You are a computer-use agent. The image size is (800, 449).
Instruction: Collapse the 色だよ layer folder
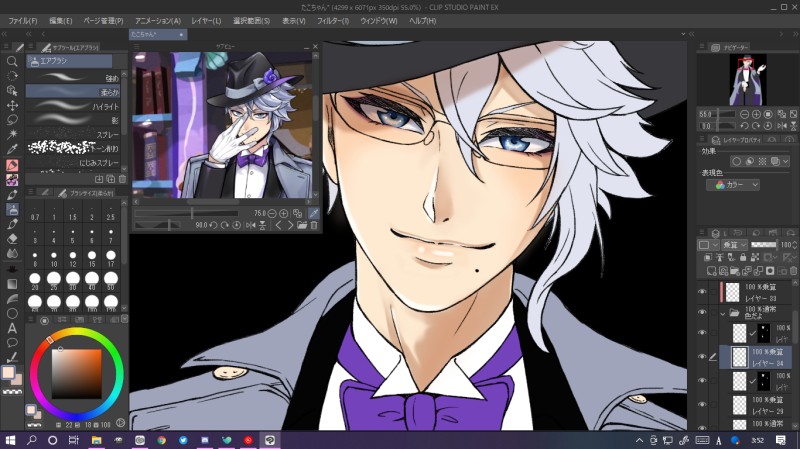tap(723, 313)
